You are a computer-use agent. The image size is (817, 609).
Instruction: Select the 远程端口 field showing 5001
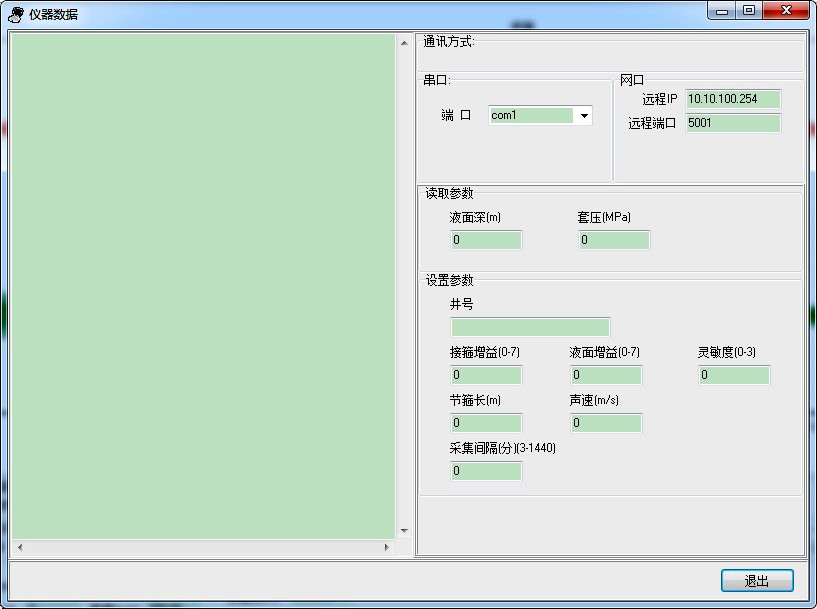[732, 124]
